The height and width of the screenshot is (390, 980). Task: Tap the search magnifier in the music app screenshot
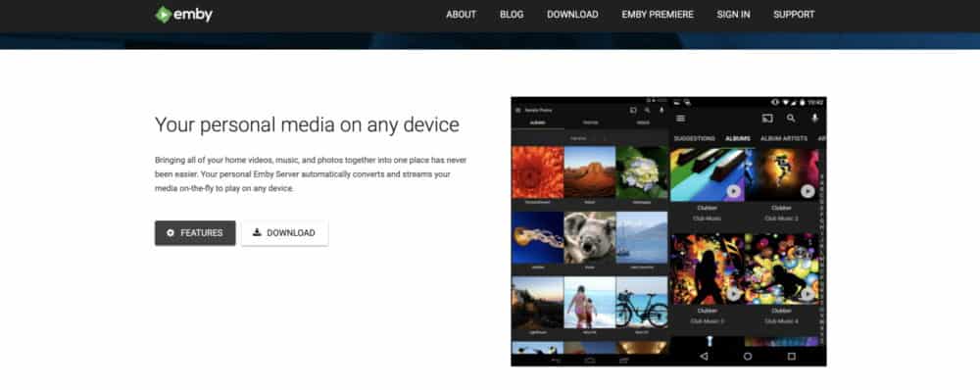click(791, 119)
